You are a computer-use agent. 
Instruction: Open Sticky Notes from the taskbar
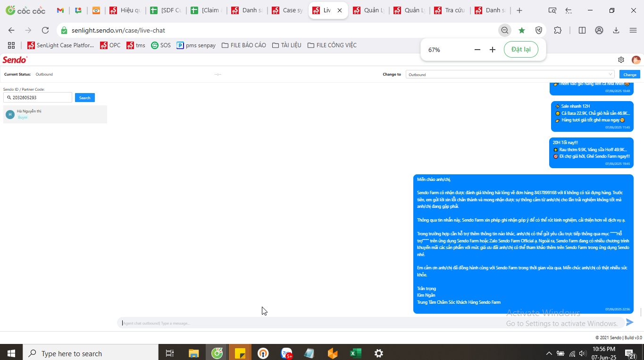(x=240, y=353)
